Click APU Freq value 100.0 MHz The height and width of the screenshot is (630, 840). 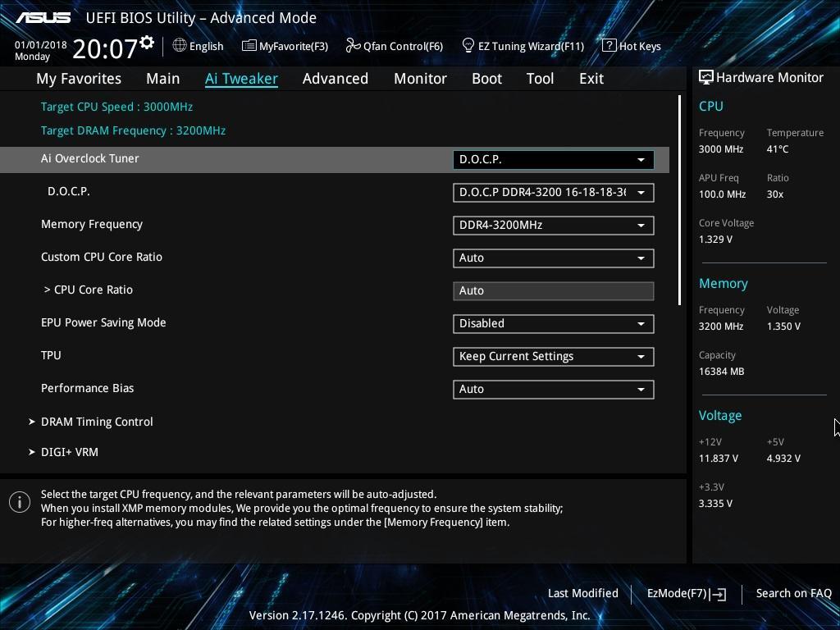[722, 194]
